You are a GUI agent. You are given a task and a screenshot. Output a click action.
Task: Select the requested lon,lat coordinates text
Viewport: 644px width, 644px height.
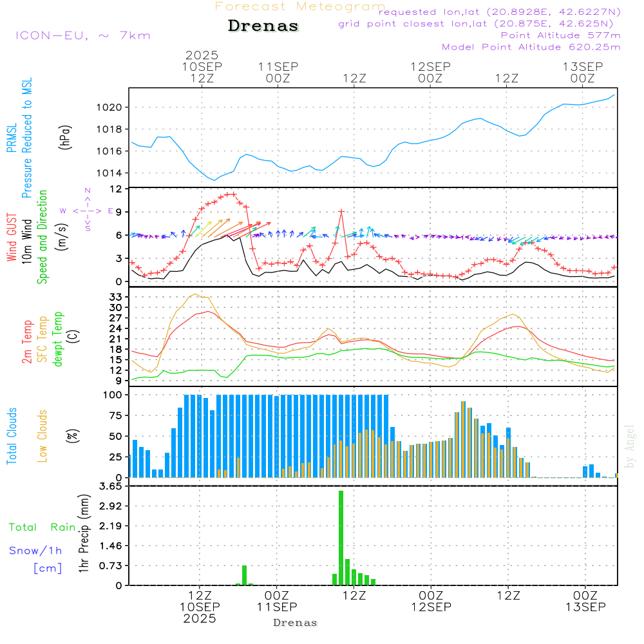pyautogui.click(x=500, y=12)
